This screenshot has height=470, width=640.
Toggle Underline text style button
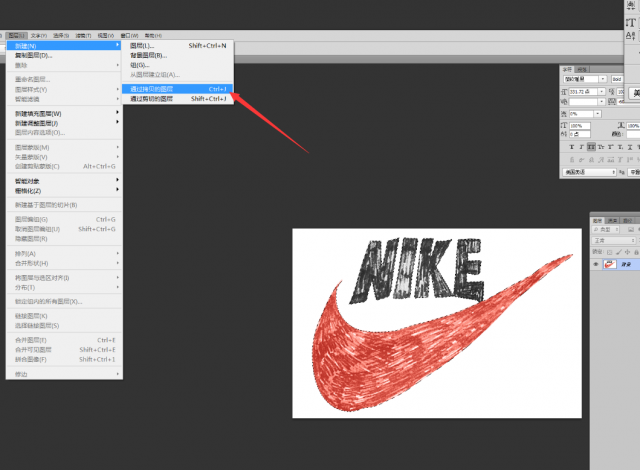[630, 147]
